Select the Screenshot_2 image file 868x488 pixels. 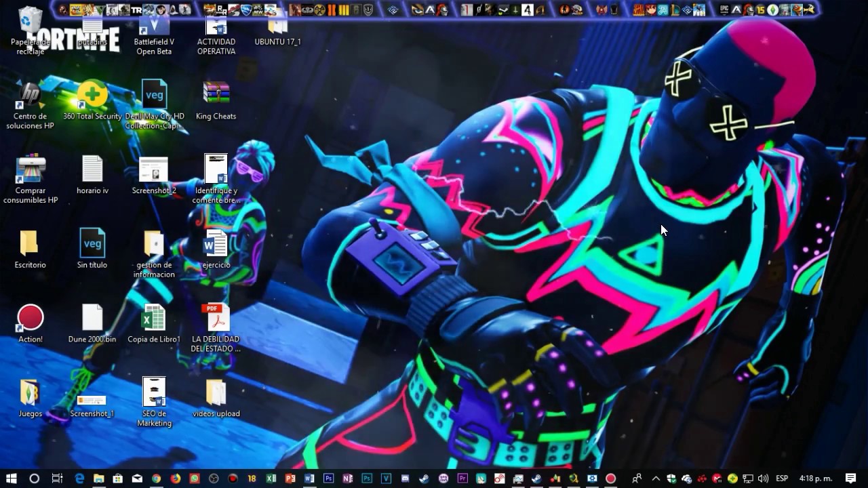tap(154, 176)
